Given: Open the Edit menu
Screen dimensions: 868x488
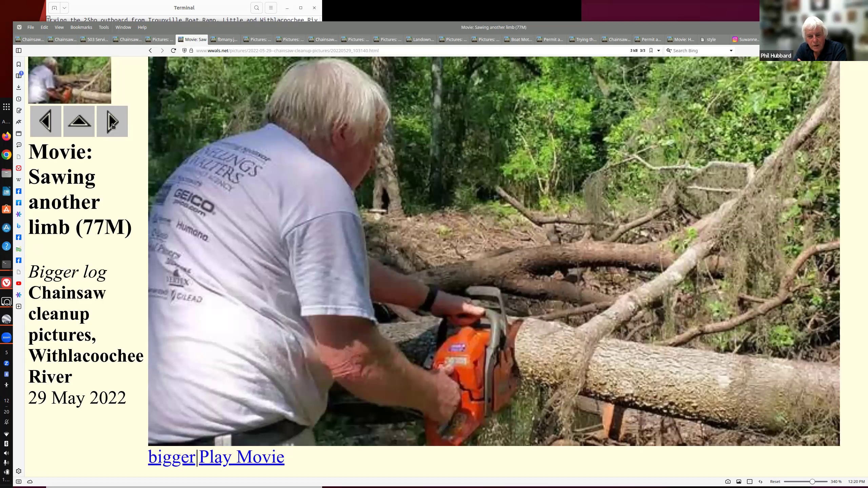Looking at the screenshot, I should [44, 27].
